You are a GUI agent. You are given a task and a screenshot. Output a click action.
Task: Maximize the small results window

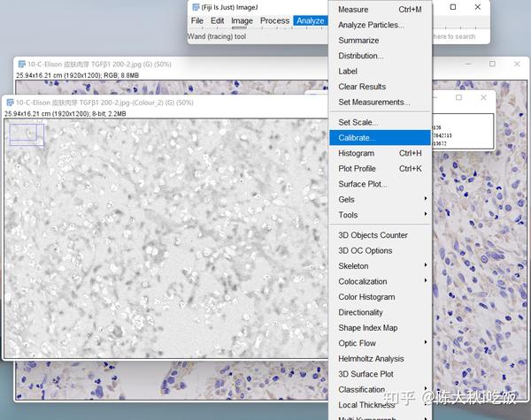tap(458, 97)
